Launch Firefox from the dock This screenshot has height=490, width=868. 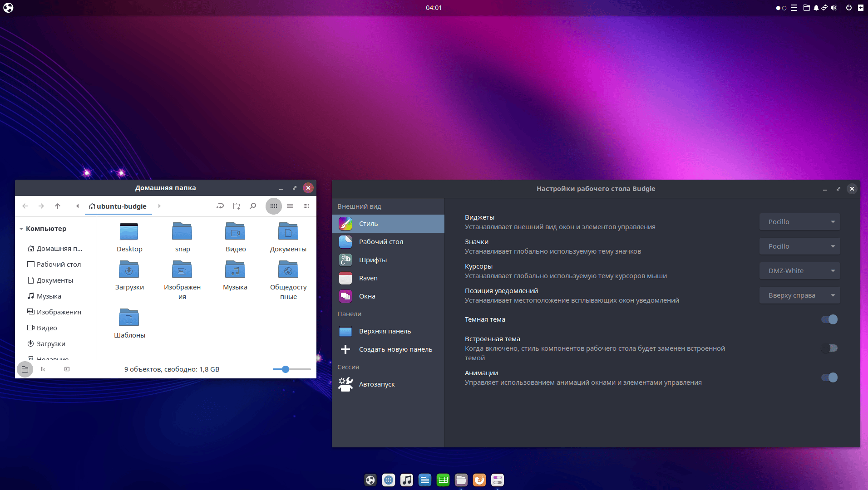tap(479, 480)
